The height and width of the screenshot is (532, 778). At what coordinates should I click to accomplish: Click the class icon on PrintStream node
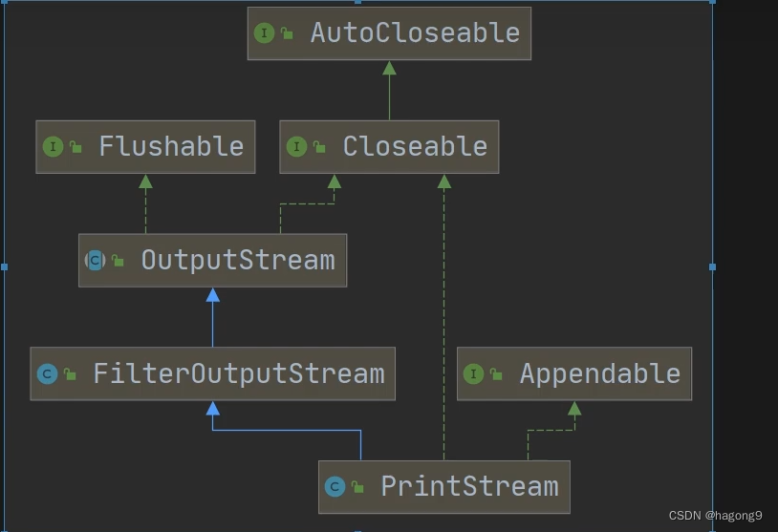pos(335,486)
